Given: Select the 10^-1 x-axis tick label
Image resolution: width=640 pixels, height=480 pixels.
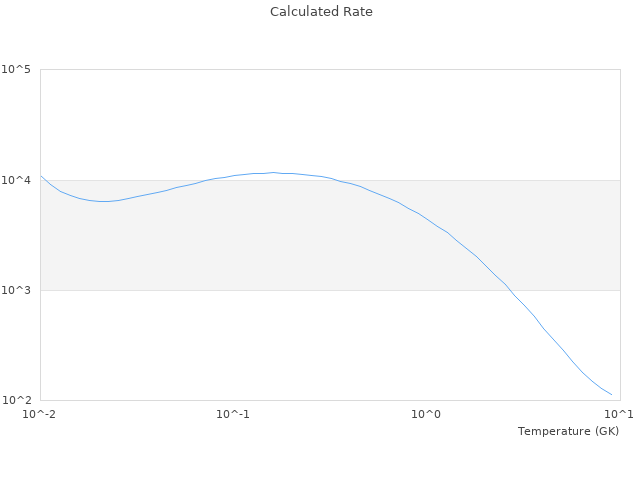Looking at the screenshot, I should [x=233, y=414].
